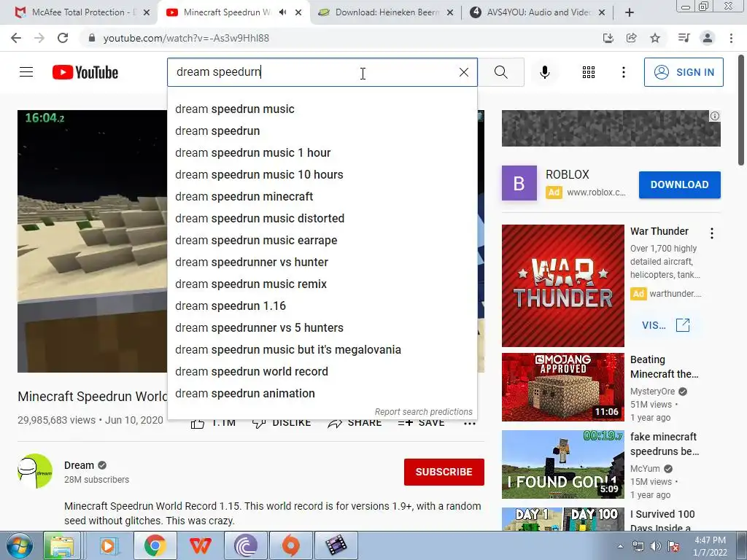Bookmark this page with the star
This screenshot has height=560, width=747.
tap(655, 38)
